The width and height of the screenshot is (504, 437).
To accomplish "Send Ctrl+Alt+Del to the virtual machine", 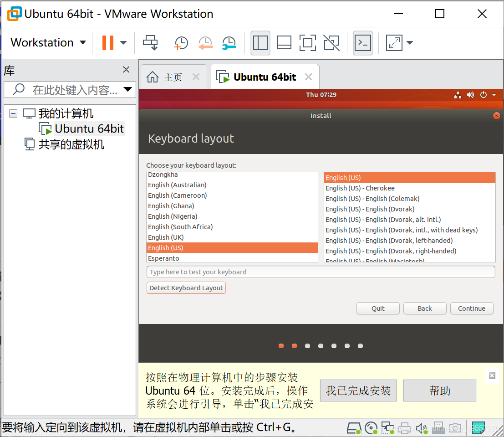I will point(150,42).
